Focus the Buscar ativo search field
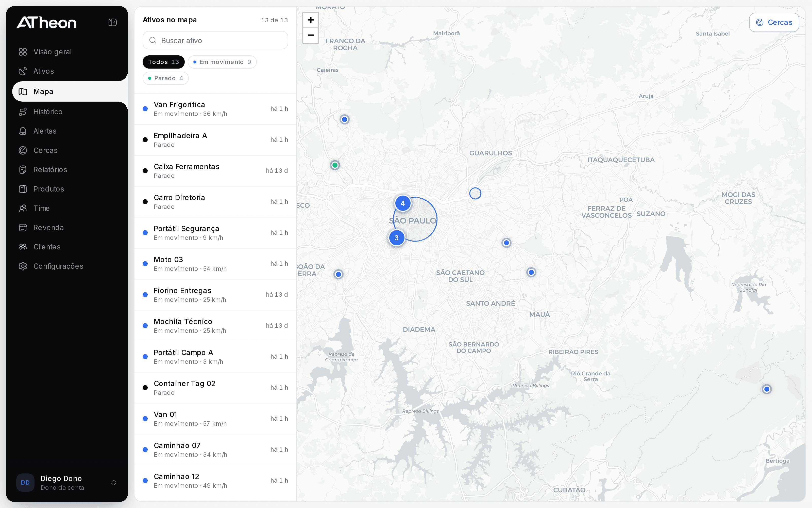This screenshot has height=508, width=812. click(x=215, y=40)
